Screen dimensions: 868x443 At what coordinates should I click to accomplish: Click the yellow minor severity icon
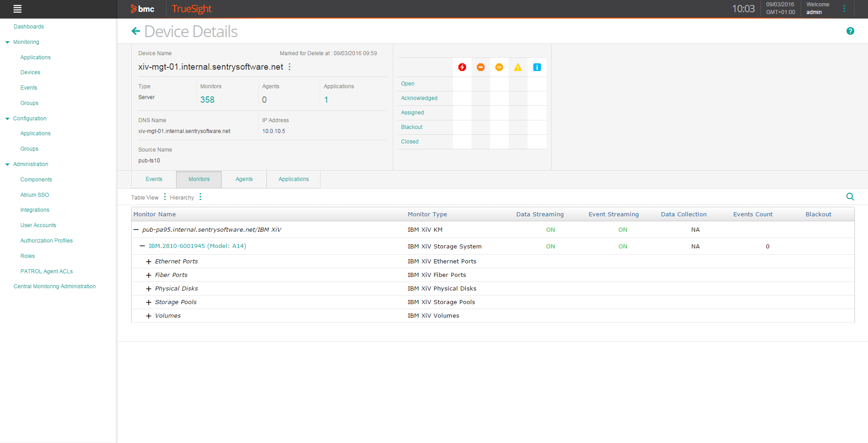(x=499, y=67)
